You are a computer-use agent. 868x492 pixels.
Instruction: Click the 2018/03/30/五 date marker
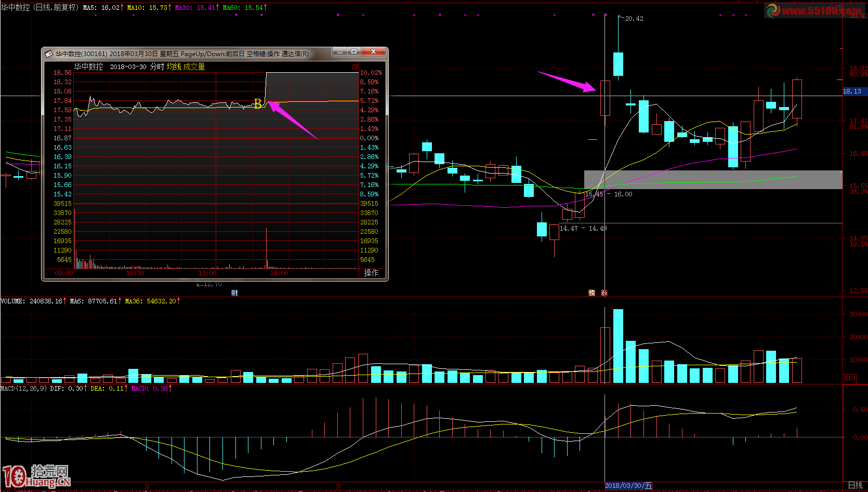(x=628, y=486)
